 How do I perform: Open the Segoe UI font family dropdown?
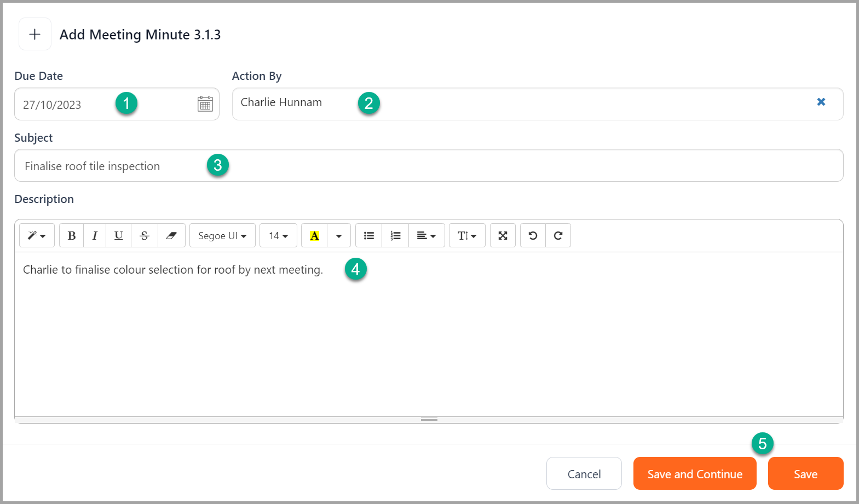pos(222,235)
